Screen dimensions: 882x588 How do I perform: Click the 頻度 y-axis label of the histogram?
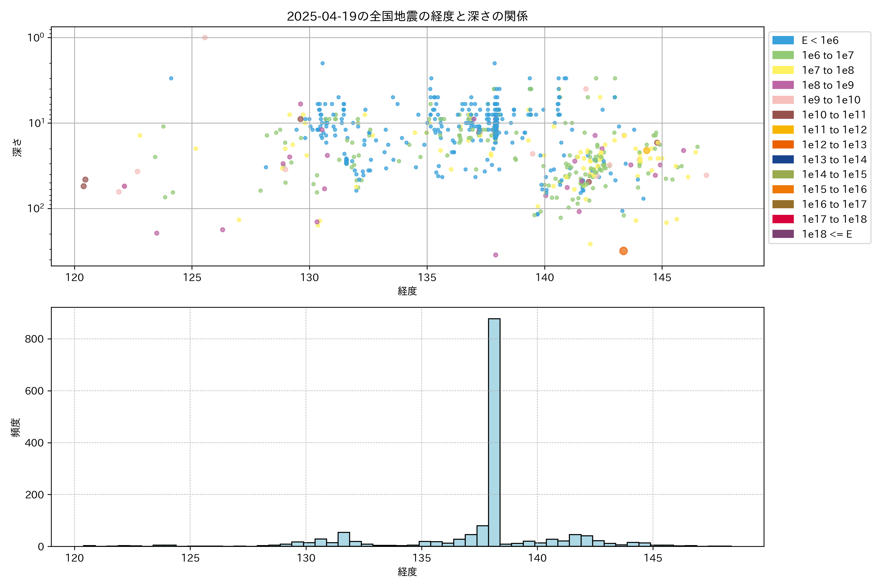16,427
